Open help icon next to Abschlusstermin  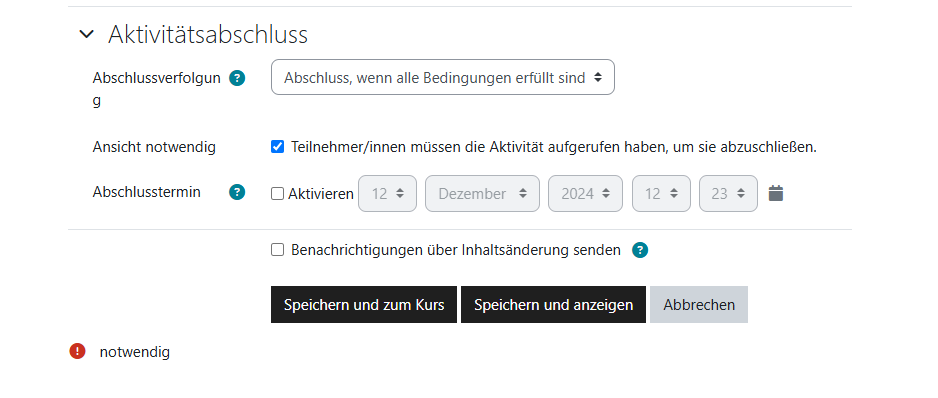(x=237, y=192)
